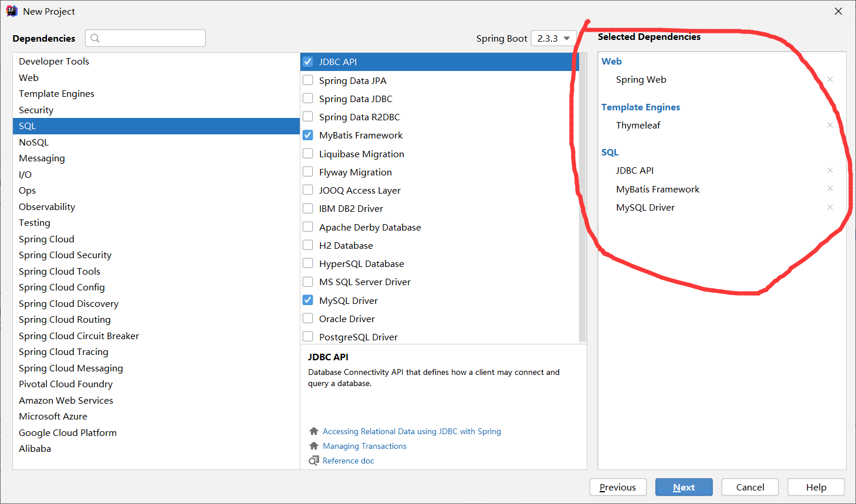856x504 pixels.
Task: Select the Spring Cloud Tools category
Action: click(x=156, y=271)
